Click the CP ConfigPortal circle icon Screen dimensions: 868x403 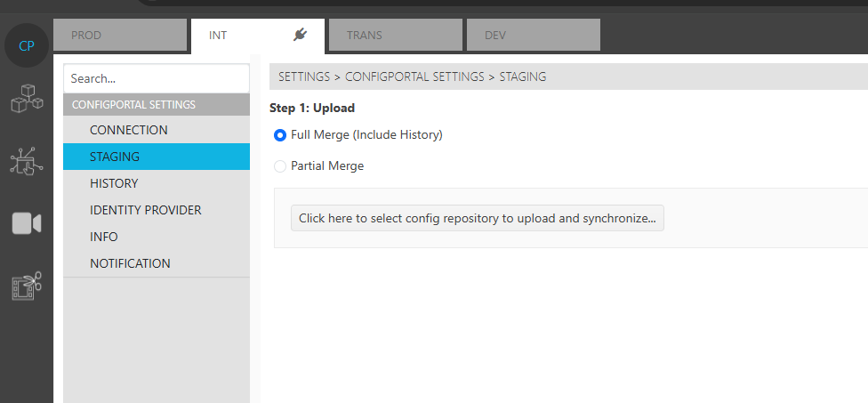[27, 45]
